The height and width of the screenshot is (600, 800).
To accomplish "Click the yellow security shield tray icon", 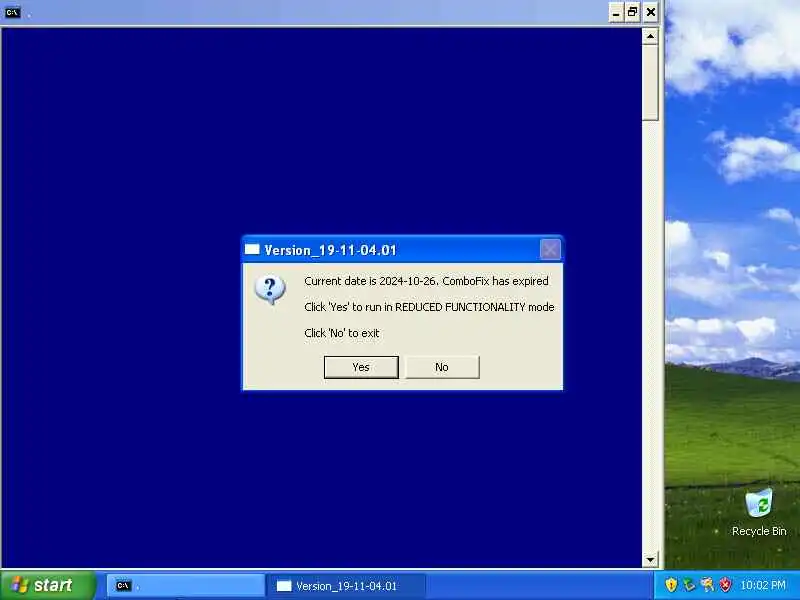I will [x=671, y=585].
